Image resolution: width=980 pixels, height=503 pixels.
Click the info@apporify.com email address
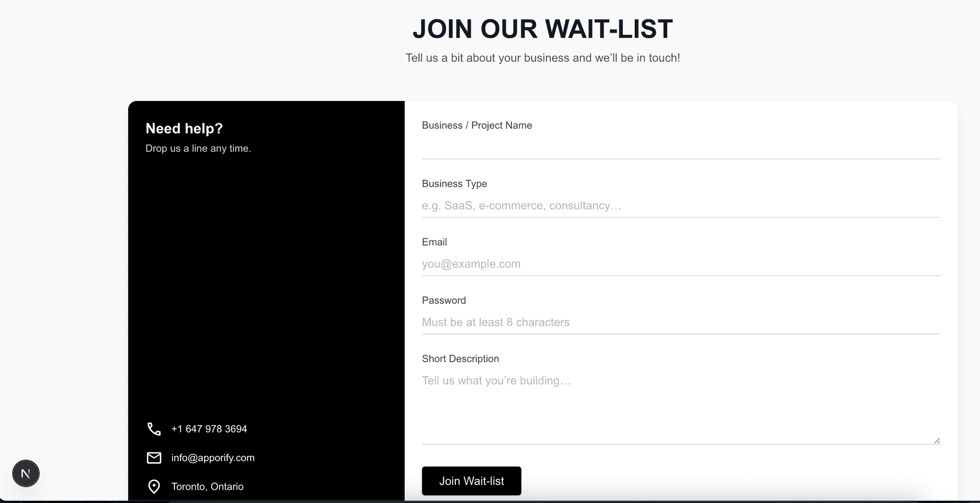tap(213, 458)
